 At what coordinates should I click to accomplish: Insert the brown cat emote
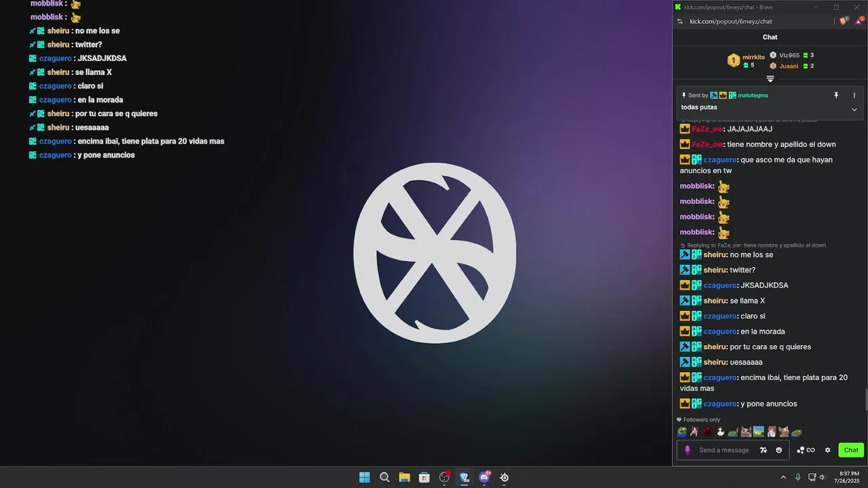pyautogui.click(x=784, y=432)
